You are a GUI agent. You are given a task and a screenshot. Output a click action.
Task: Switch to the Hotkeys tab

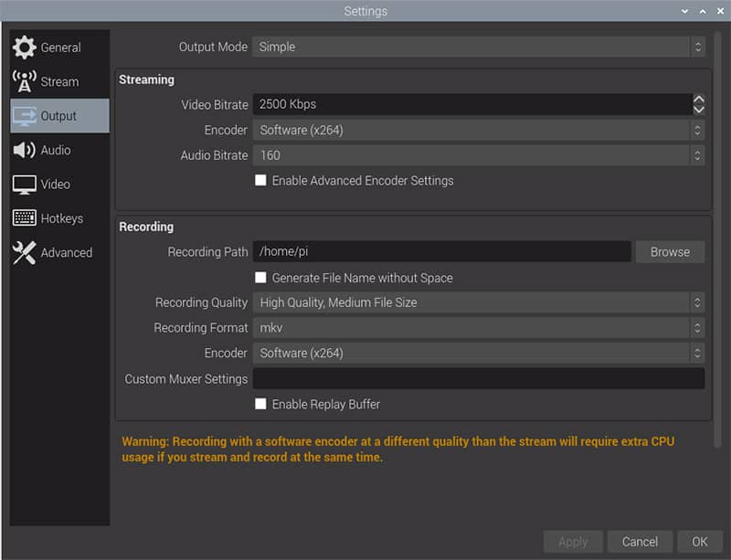[x=60, y=218]
